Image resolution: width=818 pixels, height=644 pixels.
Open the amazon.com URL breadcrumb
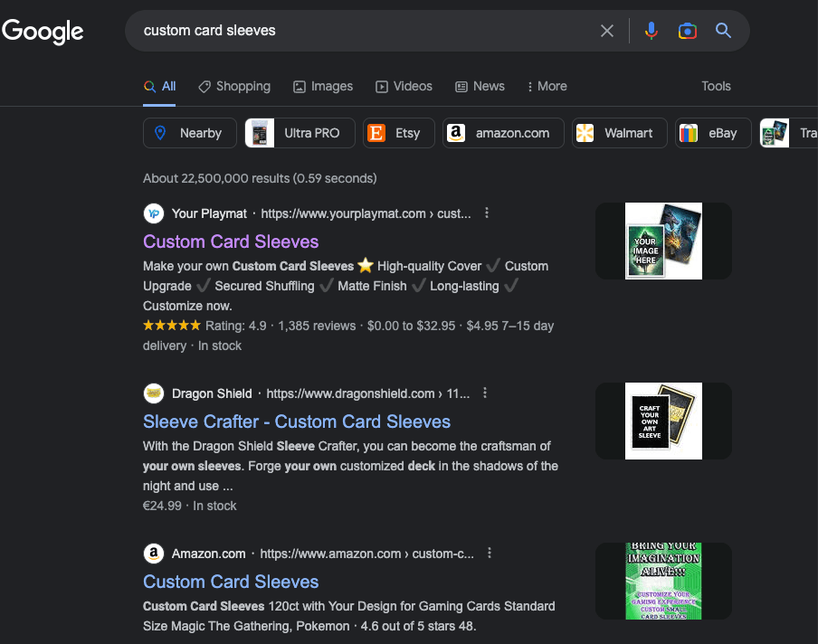point(366,554)
